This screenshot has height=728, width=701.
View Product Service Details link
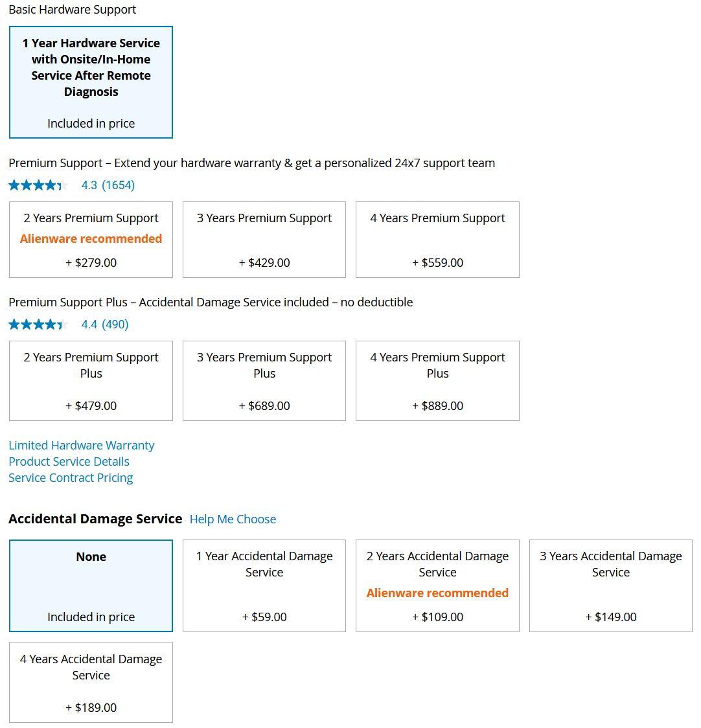(x=69, y=462)
